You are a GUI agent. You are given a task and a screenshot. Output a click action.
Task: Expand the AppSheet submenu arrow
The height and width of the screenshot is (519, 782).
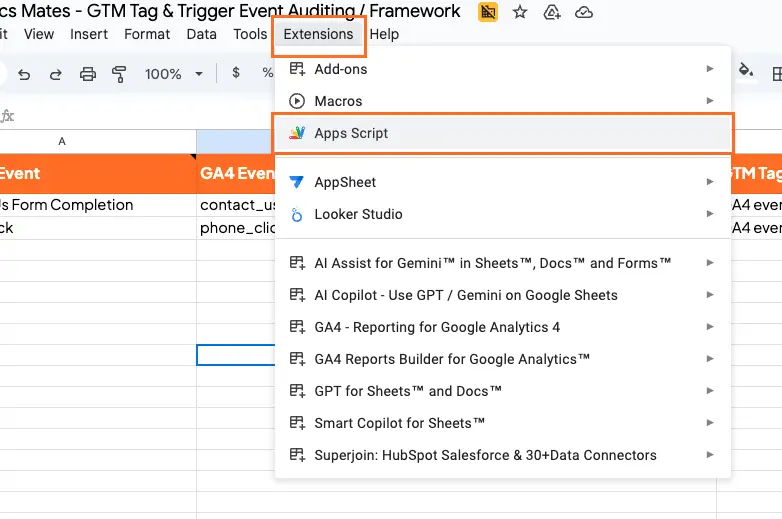click(x=710, y=181)
